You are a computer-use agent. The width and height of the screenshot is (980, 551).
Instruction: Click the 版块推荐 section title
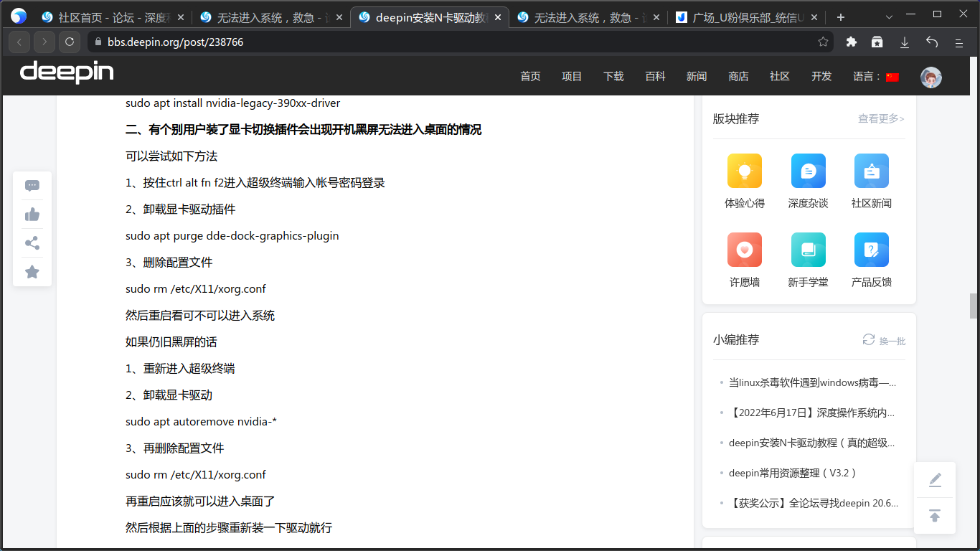(736, 119)
